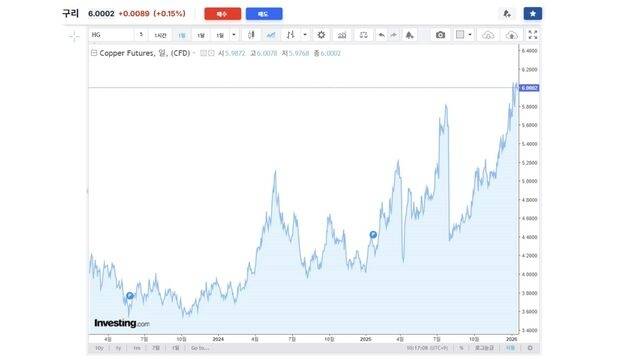Select the 1-day time range

click(175, 348)
